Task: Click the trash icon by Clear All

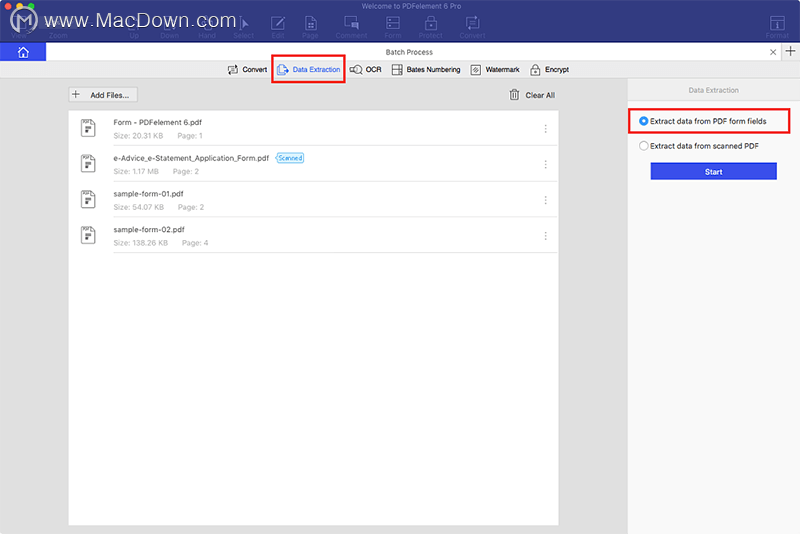Action: point(514,95)
